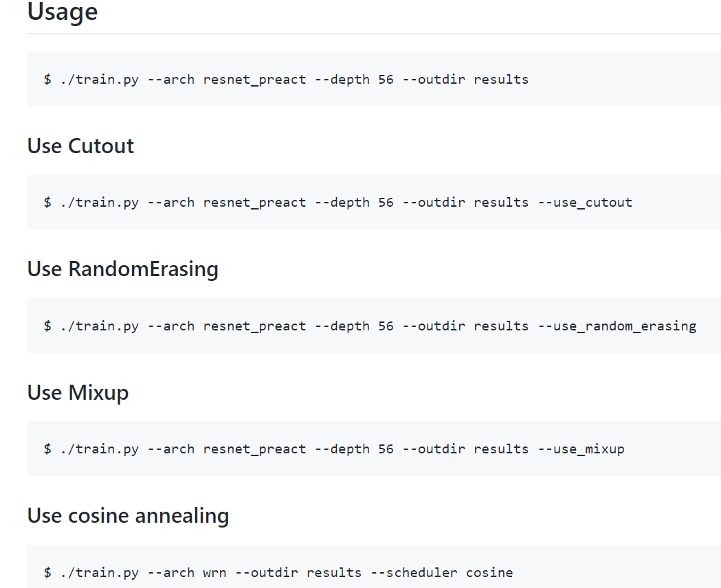Click the wrn architecture name
Image resolution: width=721 pixels, height=588 pixels.
[x=214, y=572]
